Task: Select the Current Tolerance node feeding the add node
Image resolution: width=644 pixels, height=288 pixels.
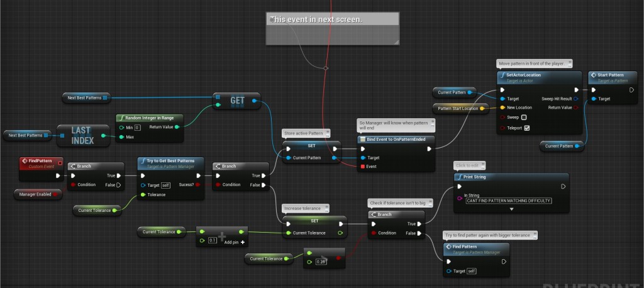Action: point(162,231)
